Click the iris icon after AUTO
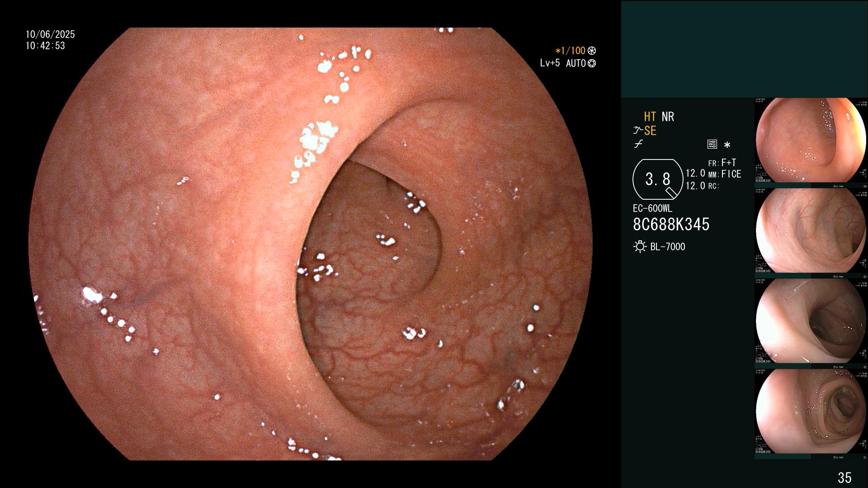Screen dimensions: 868x488 click(x=592, y=63)
